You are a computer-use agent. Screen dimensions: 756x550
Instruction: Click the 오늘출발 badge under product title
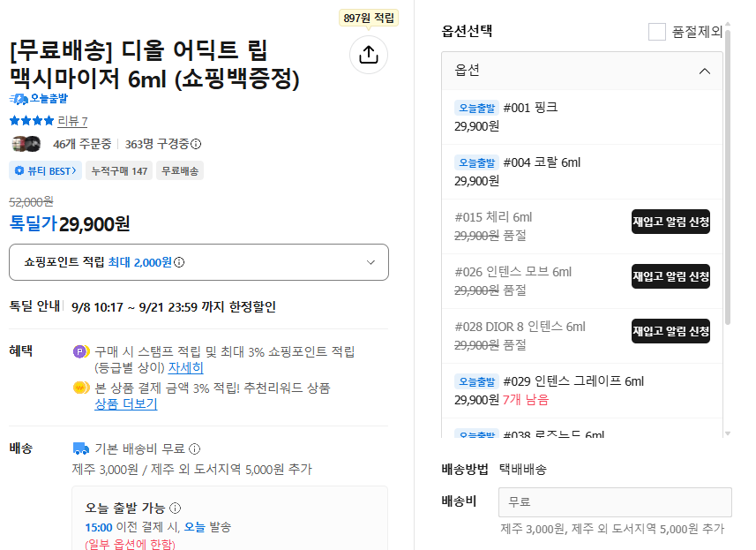[39, 98]
